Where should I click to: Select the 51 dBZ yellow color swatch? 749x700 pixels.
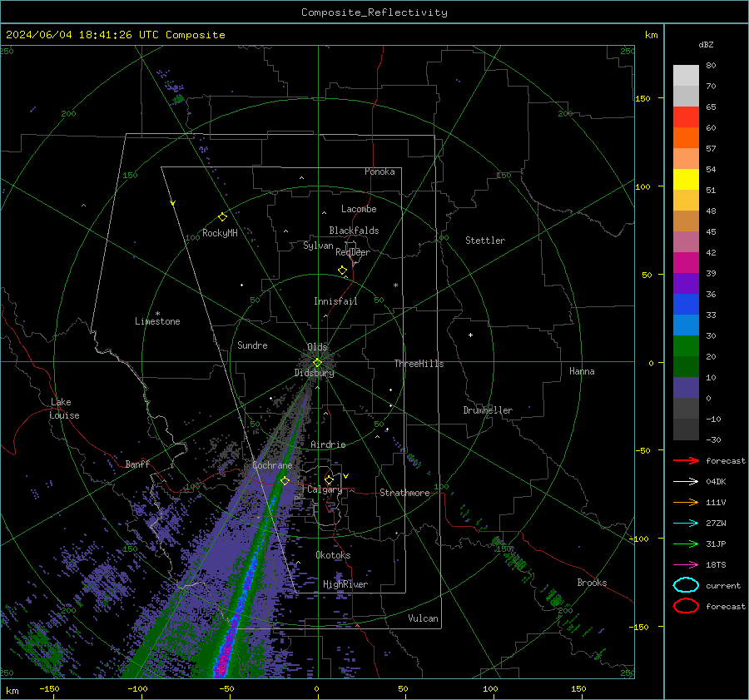tap(686, 179)
